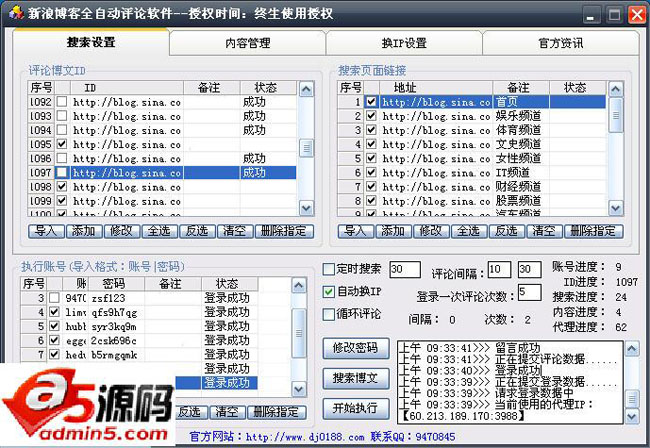
Task: Enable the 循环评论 checkbox
Action: coord(329,314)
